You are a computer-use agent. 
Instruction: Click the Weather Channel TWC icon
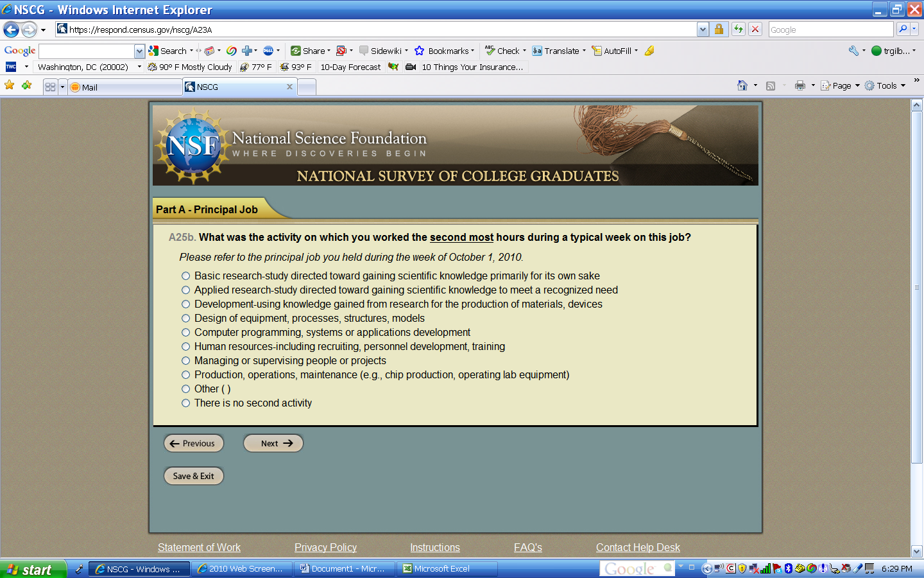[11, 67]
